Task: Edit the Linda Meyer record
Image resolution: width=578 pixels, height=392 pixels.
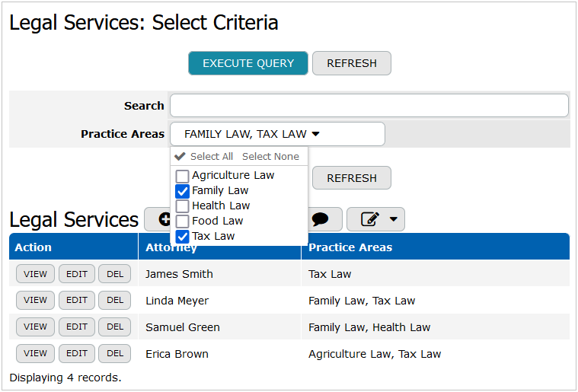Action: pyautogui.click(x=77, y=300)
